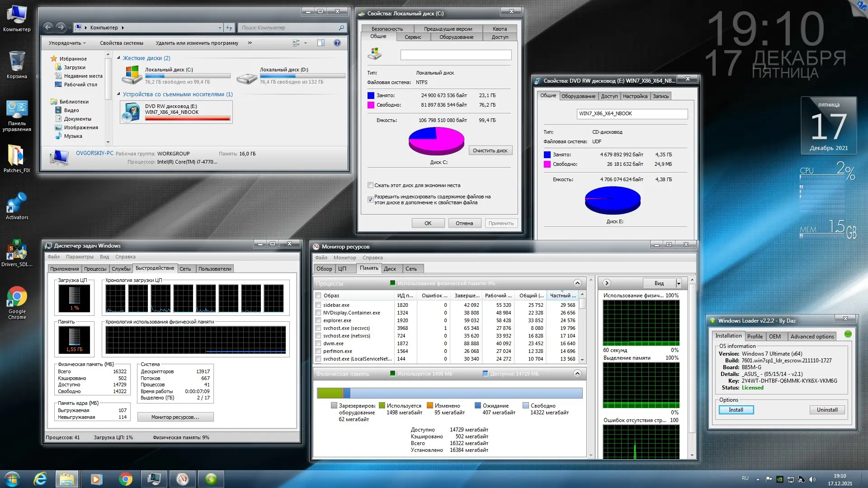Click Internet Explorer taskbar icon
Image resolution: width=868 pixels, height=488 pixels.
(x=40, y=479)
